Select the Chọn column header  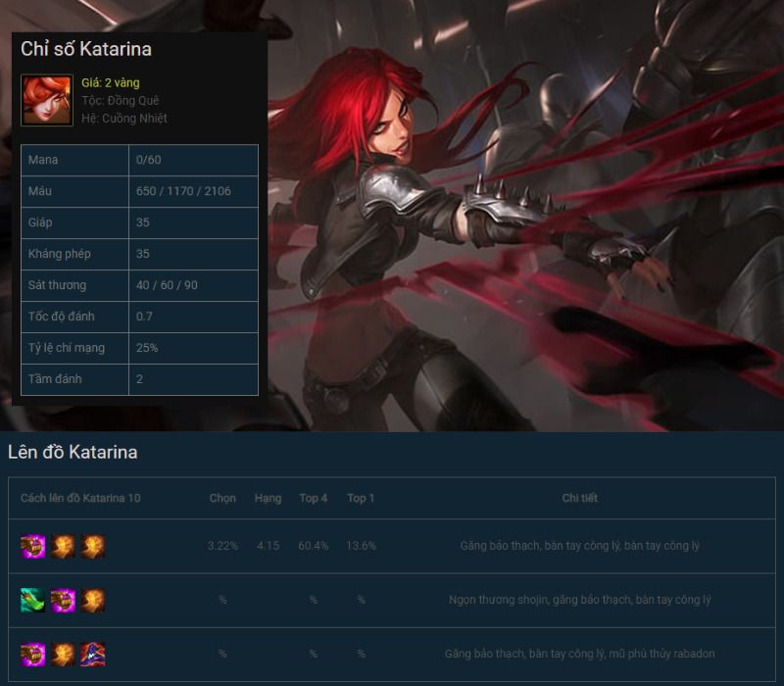(222, 498)
